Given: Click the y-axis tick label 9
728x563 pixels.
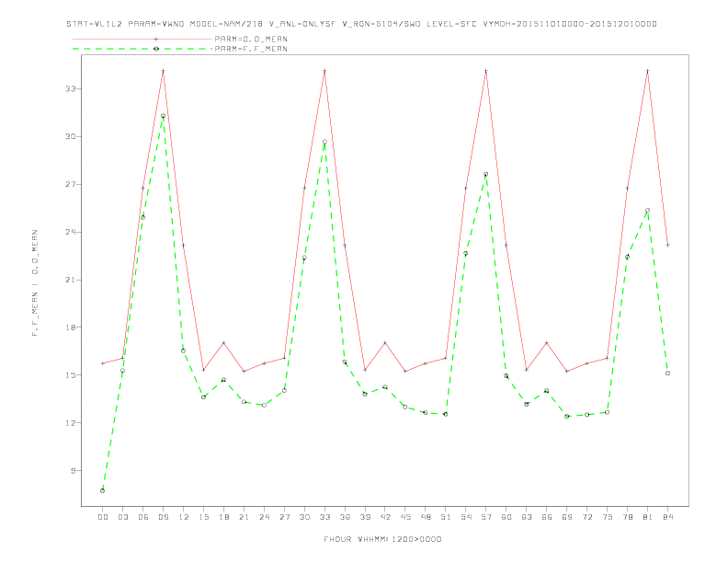Looking at the screenshot, I should coord(74,471).
